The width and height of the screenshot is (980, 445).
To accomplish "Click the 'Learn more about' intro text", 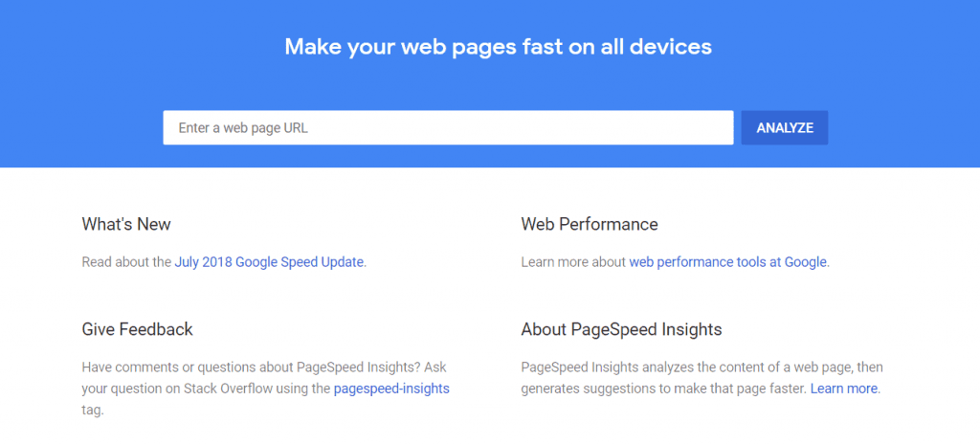I will pos(573,261).
